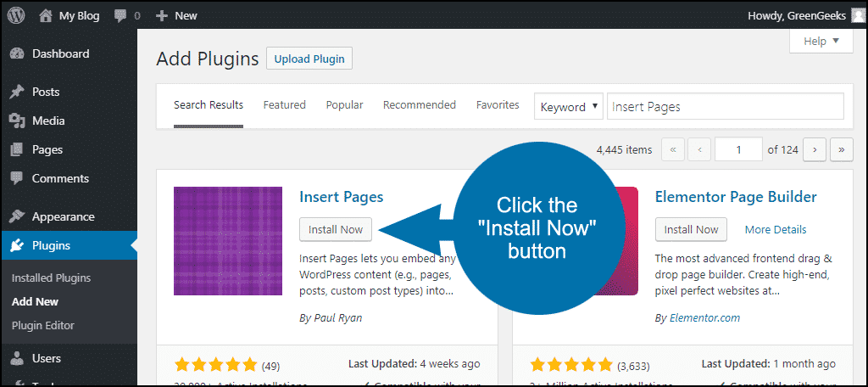868x387 pixels.
Task: Click the Pages sidebar icon
Action: coord(17,149)
